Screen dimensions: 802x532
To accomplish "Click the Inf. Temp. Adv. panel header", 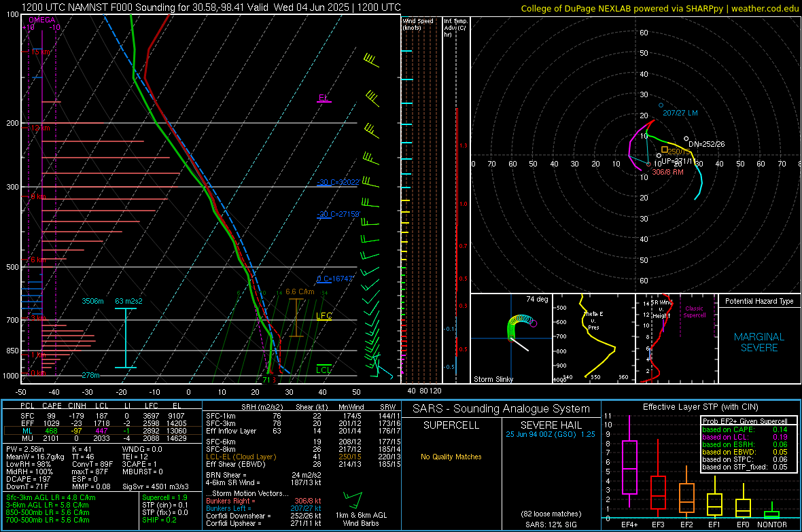I will point(455,28).
